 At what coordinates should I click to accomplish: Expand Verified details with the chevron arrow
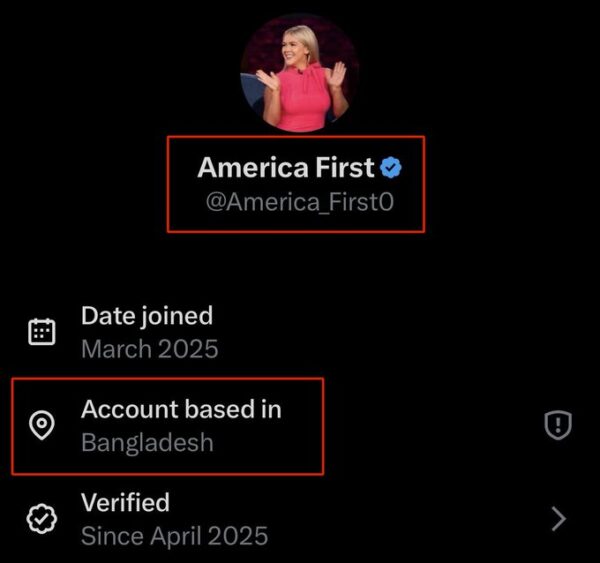pos(558,518)
